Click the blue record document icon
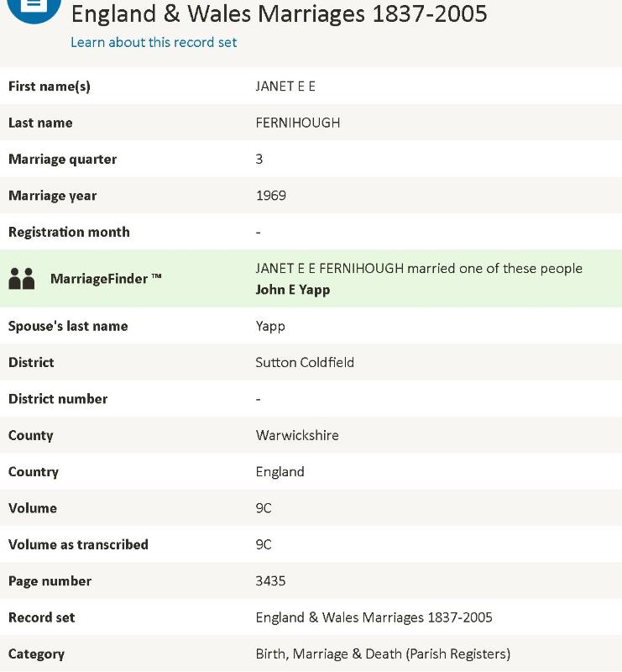622x672 pixels. coord(34,7)
